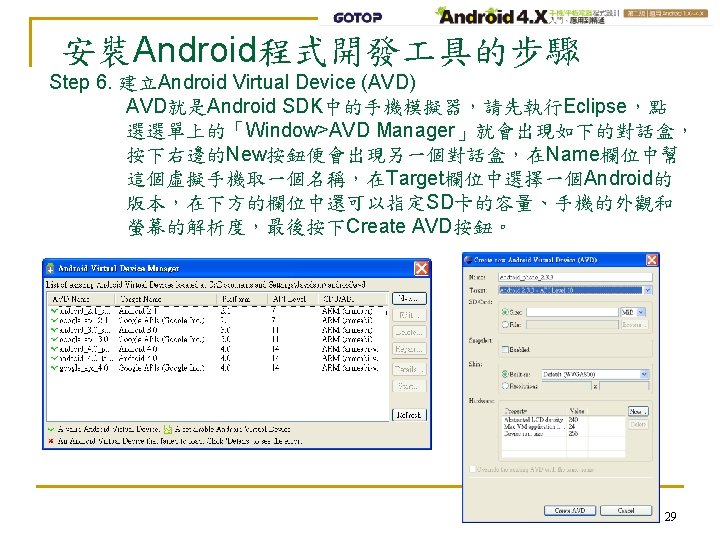Image resolution: width=720 pixels, height=540 pixels.
Task: Click the Refresh button in AVD Manager
Action: [x=409, y=415]
